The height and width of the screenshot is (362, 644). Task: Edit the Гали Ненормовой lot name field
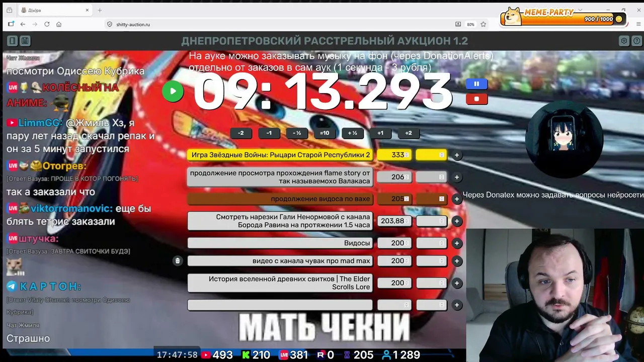coord(280,221)
